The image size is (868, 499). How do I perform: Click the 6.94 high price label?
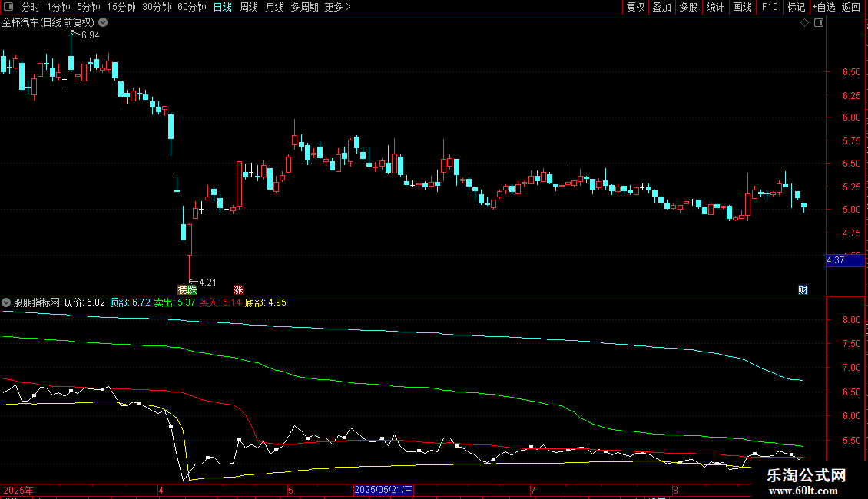tap(90, 35)
